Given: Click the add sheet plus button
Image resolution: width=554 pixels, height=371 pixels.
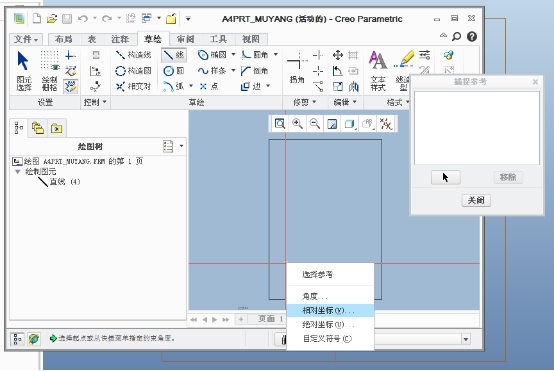Looking at the screenshot, I should 241,319.
